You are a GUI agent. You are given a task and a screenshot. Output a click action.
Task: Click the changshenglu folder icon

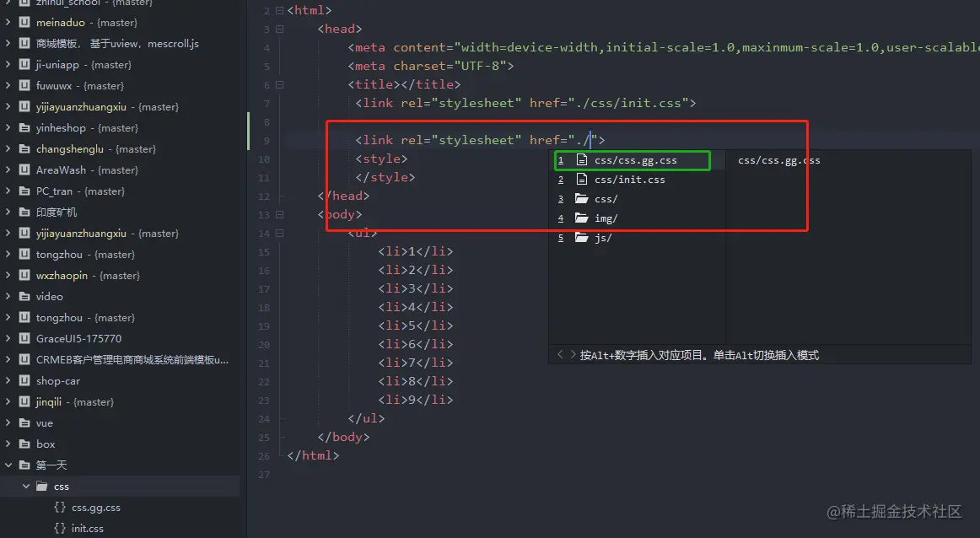[x=24, y=148]
